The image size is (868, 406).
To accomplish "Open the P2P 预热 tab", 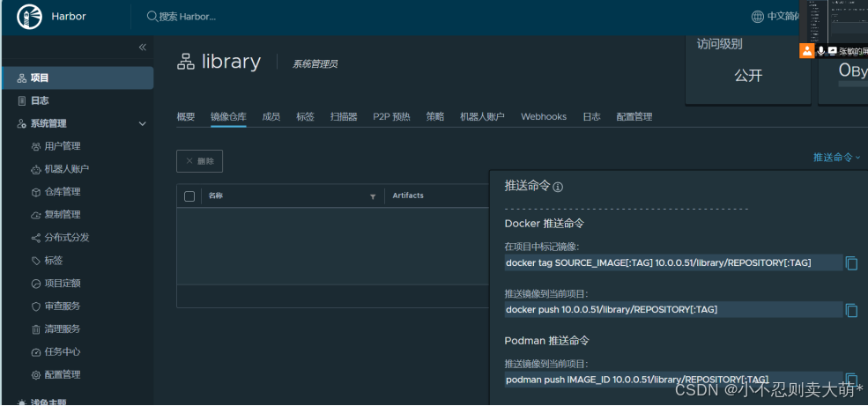I will coord(391,117).
